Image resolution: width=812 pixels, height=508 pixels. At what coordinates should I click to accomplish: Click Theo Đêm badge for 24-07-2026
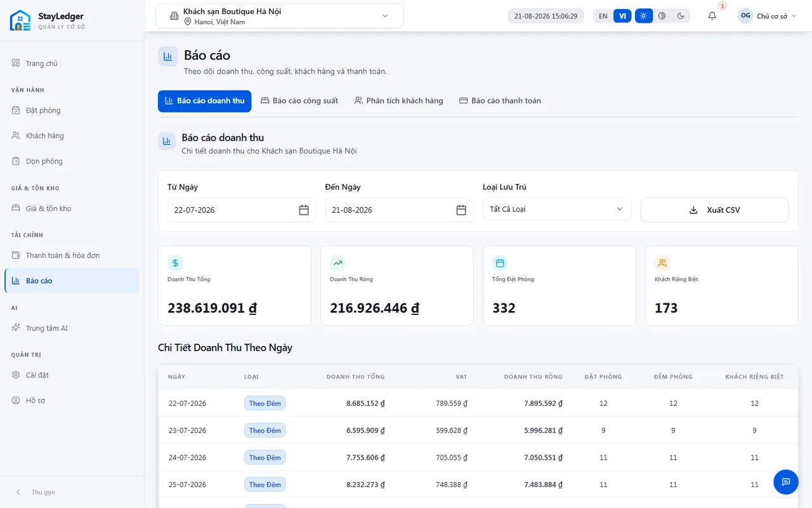pos(265,457)
